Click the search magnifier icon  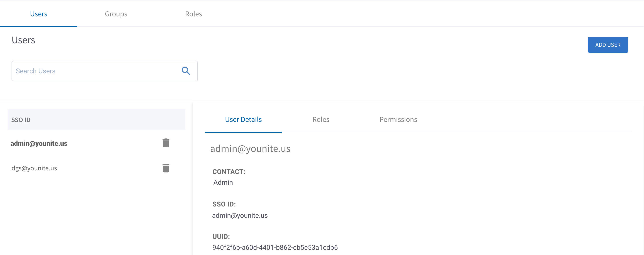pos(186,71)
